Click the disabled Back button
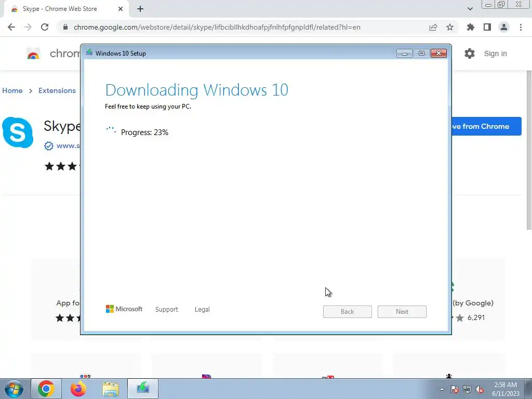 (348, 312)
